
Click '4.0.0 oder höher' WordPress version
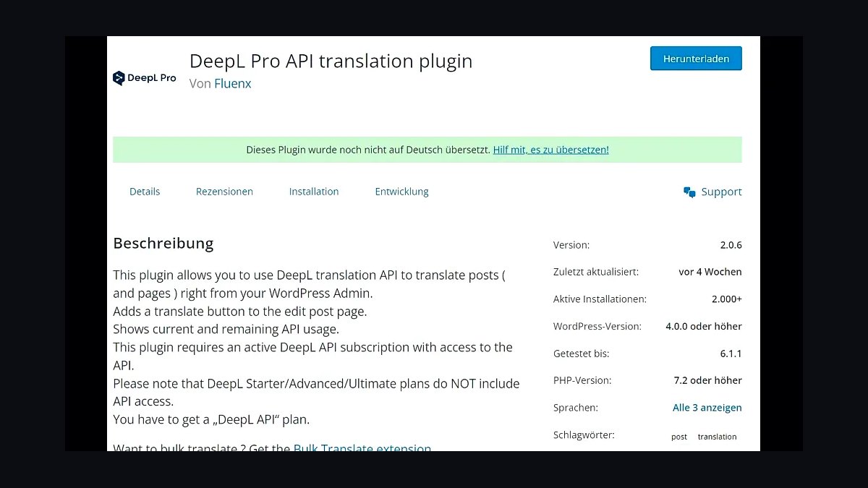point(704,326)
